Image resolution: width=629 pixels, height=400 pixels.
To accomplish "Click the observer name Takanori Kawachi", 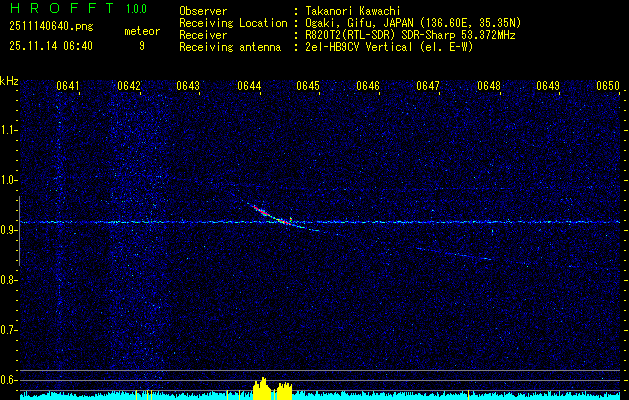I will coord(353,11).
